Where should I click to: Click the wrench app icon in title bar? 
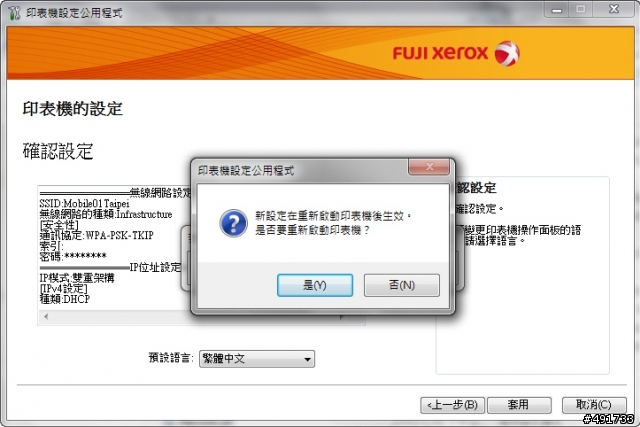pos(14,13)
